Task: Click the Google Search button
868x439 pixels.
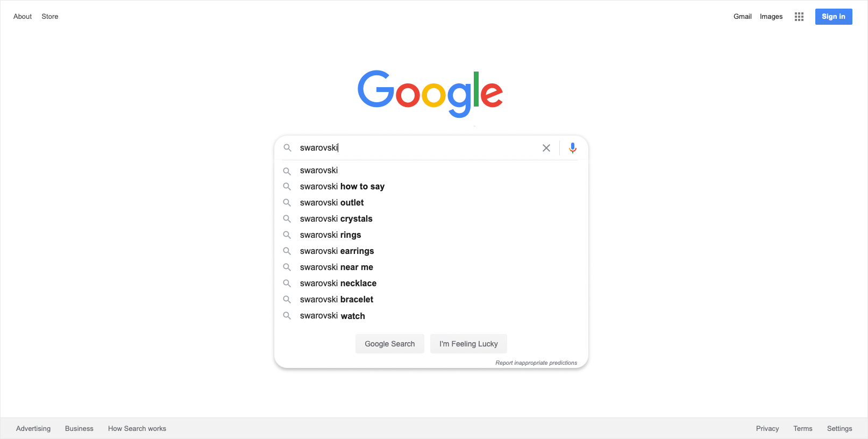Action: 390,344
